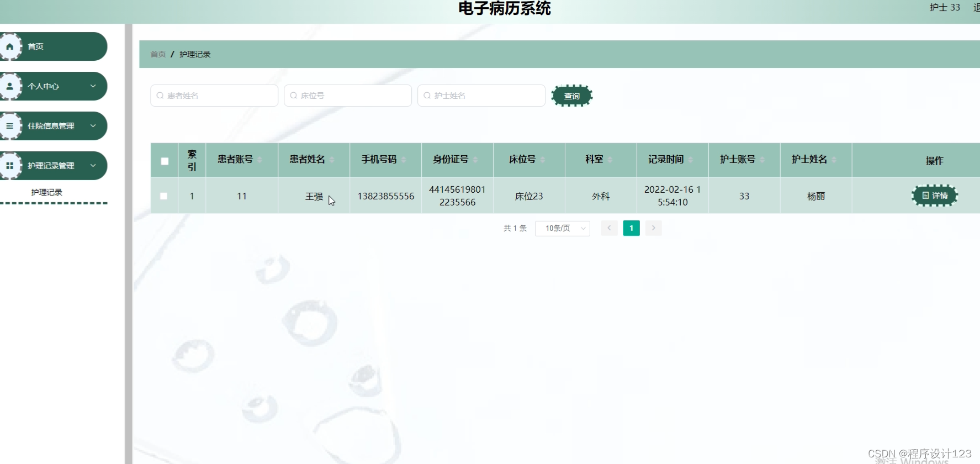Image resolution: width=980 pixels, height=464 pixels.
Task: Expand the 住院信息管理 menu chevron
Action: [x=93, y=126]
